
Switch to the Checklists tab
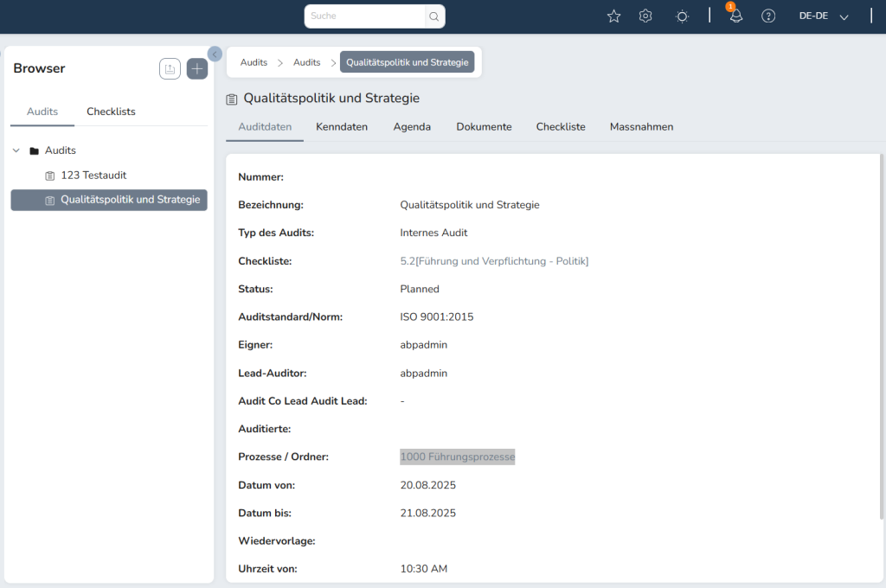coord(111,112)
